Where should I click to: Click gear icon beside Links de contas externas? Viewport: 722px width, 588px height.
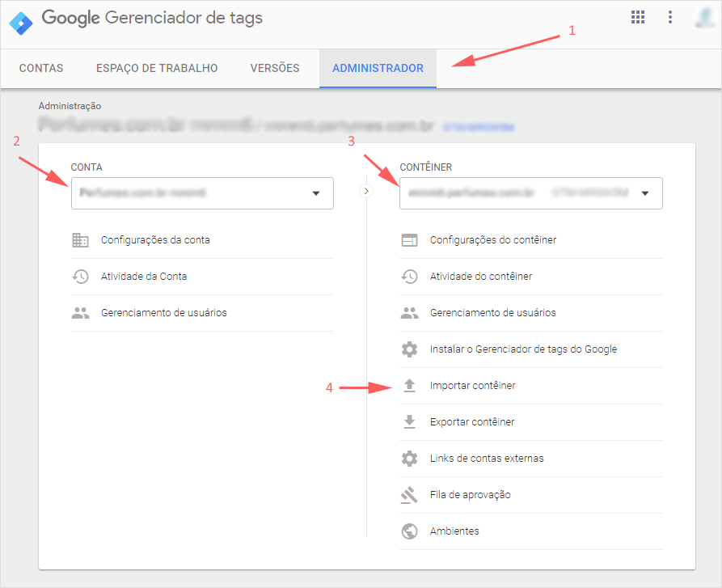(409, 458)
